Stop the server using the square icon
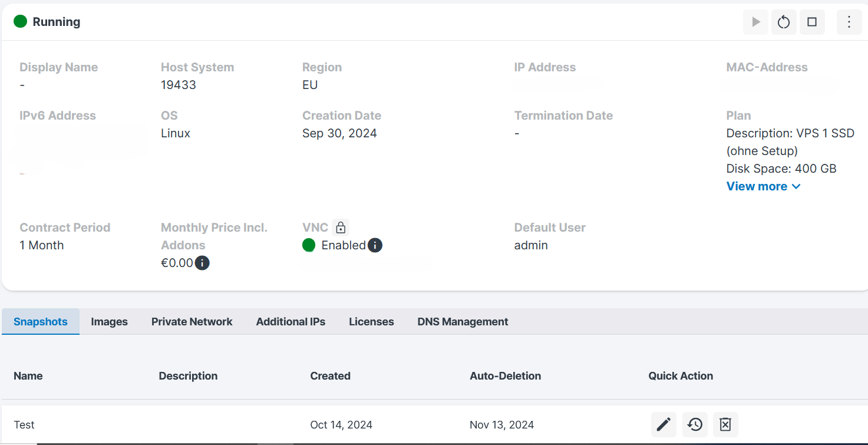Screen dimensions: 868x445 pos(812,22)
